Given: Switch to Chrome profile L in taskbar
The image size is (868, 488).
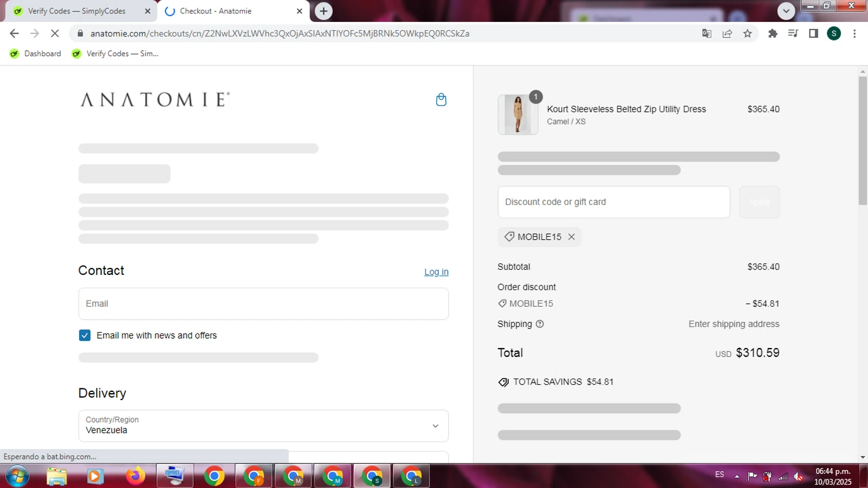Looking at the screenshot, I should pos(411,476).
